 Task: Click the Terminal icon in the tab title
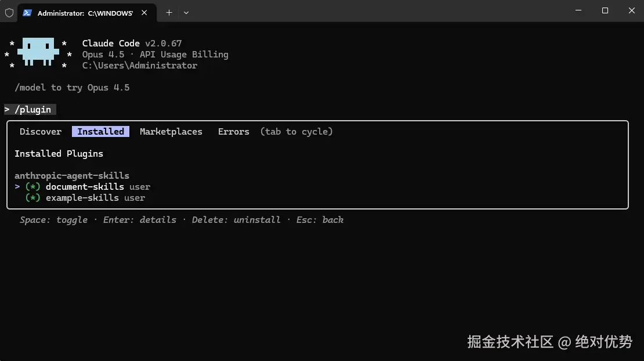point(27,12)
